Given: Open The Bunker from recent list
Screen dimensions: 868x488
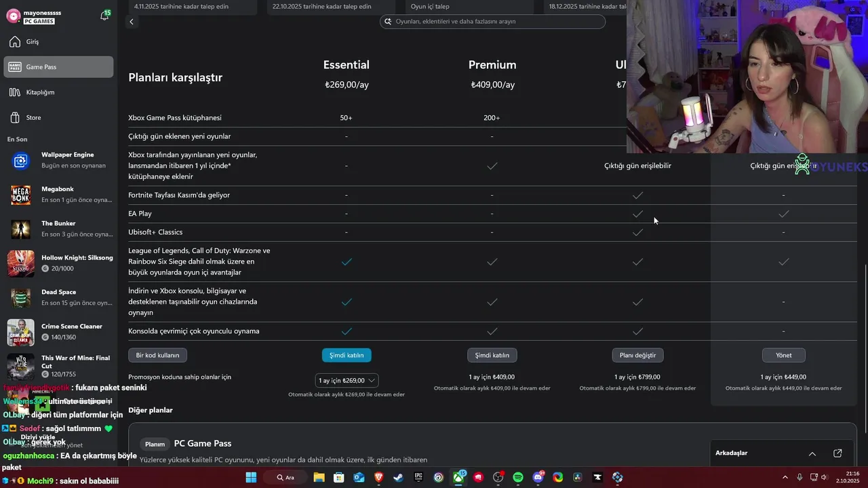Looking at the screenshot, I should (x=58, y=229).
